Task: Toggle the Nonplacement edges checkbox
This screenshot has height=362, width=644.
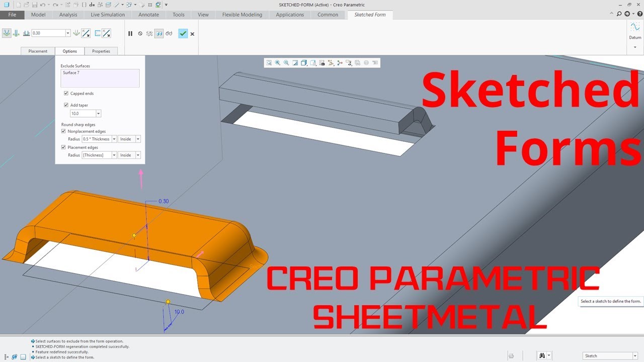Action: click(x=63, y=131)
